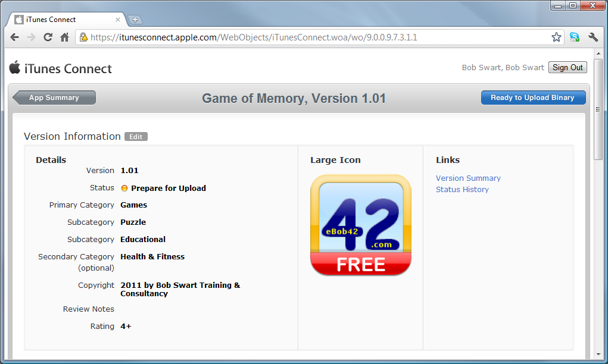Select the iTunes Connect tab
The width and height of the screenshot is (608, 364).
[x=62, y=20]
